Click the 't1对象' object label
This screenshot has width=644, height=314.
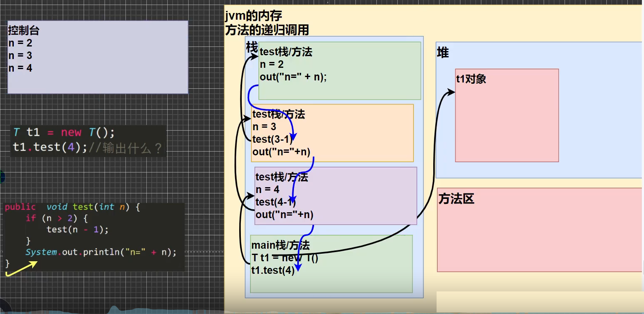(471, 79)
